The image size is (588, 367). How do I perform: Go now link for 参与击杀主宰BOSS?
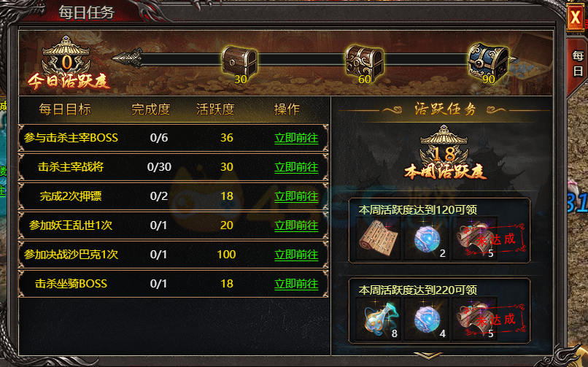pyautogui.click(x=296, y=139)
